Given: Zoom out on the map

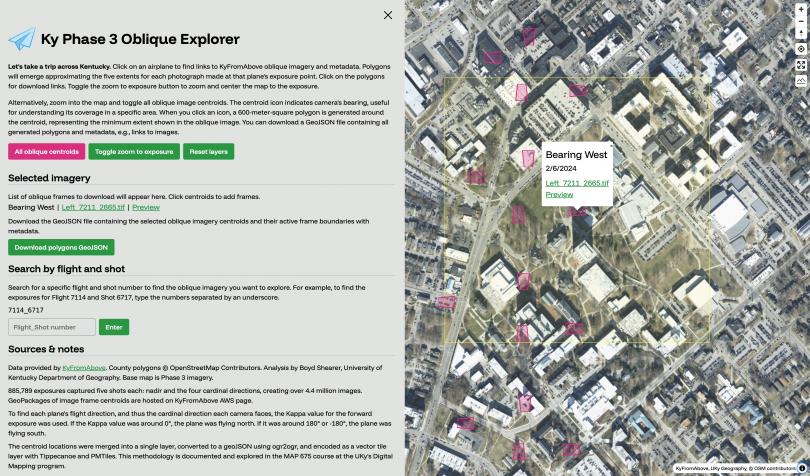Looking at the screenshot, I should point(801,19).
